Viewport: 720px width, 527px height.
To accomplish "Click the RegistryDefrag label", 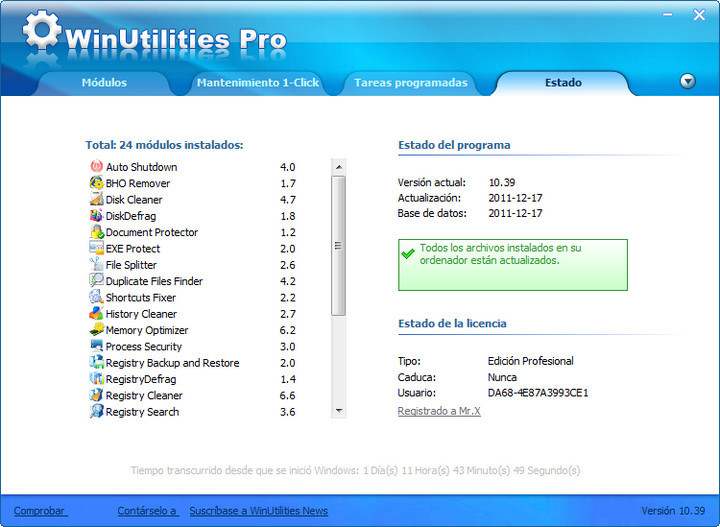I will click(141, 379).
